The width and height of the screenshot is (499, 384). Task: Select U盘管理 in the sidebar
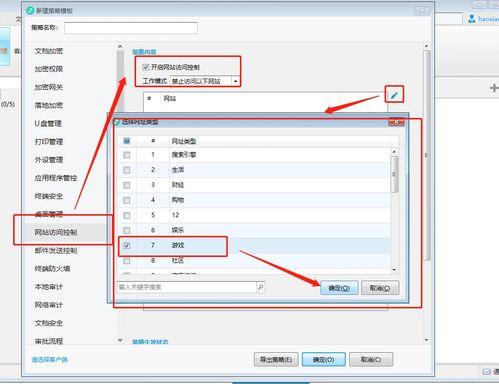(48, 124)
